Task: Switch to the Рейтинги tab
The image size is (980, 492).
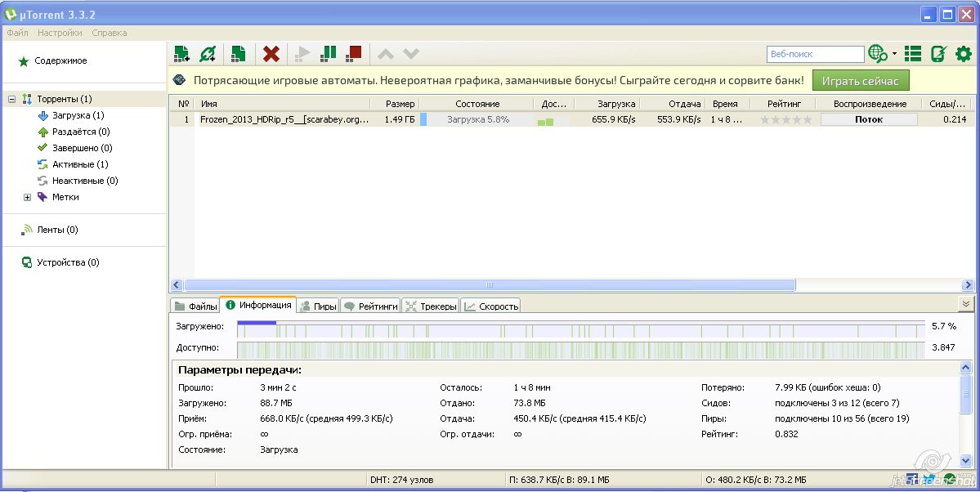Action: coord(370,306)
